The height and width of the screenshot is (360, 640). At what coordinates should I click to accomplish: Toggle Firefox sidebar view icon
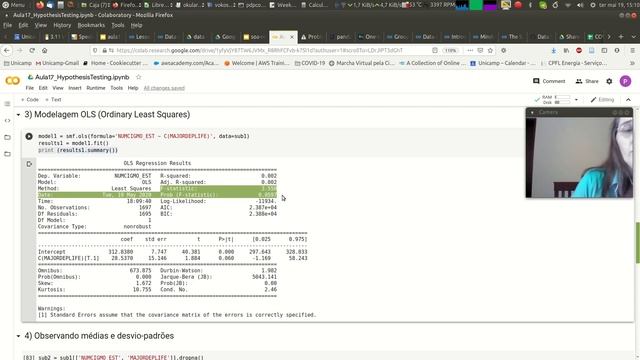click(x=604, y=50)
